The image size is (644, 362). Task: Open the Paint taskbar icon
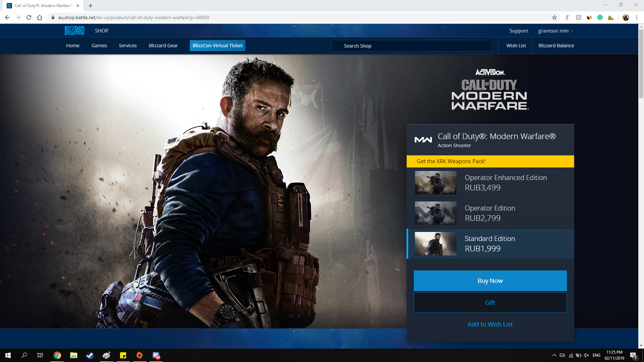click(107, 355)
